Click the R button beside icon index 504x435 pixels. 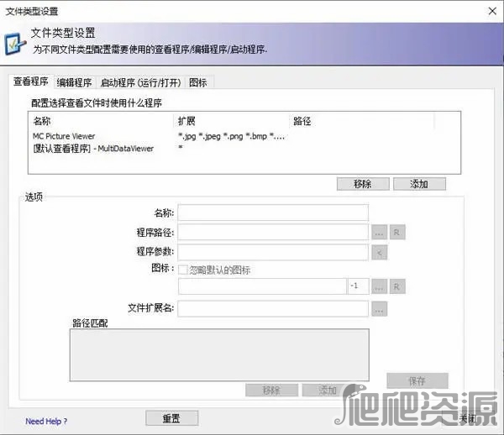pos(397,287)
